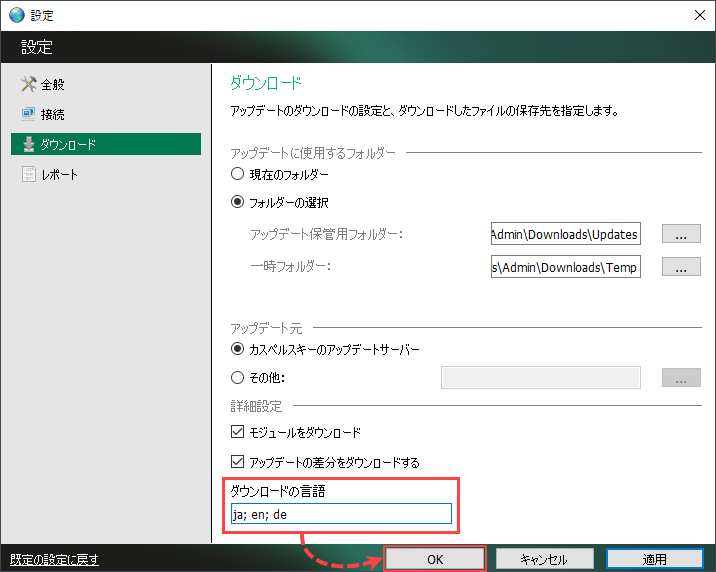Click the disabled その他 source path field
Viewport: 716px width, 572px height.
click(x=541, y=378)
